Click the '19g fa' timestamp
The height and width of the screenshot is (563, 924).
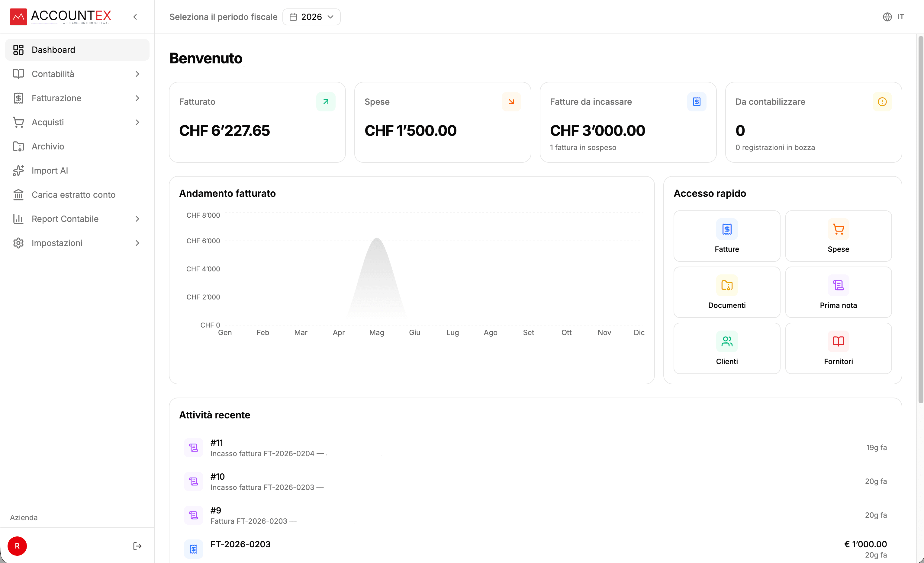(876, 448)
